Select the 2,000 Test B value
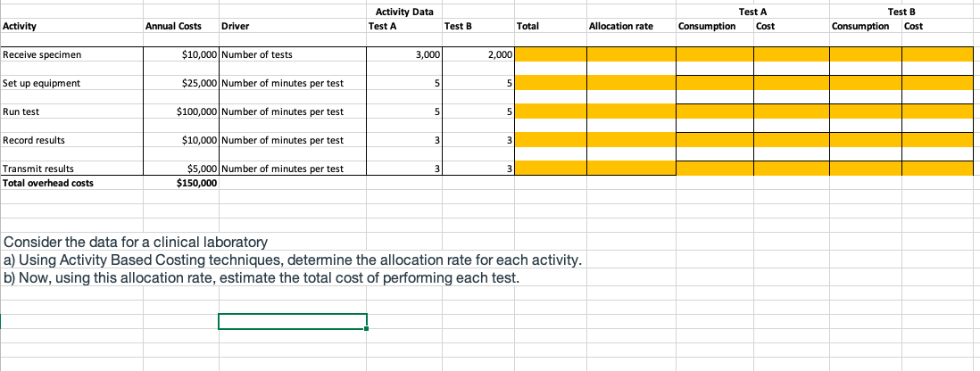980x371 pixels. pos(478,54)
